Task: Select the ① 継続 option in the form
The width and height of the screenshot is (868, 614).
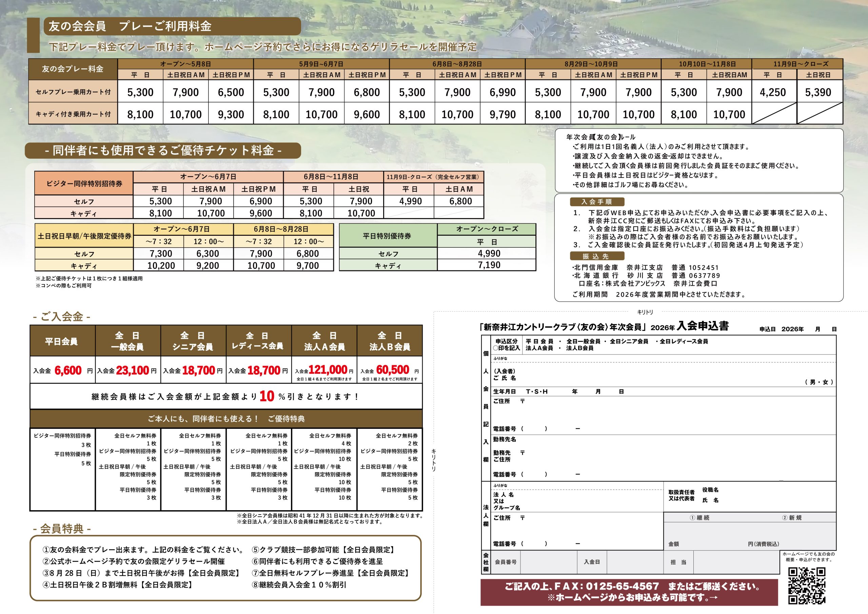Action: click(x=699, y=518)
